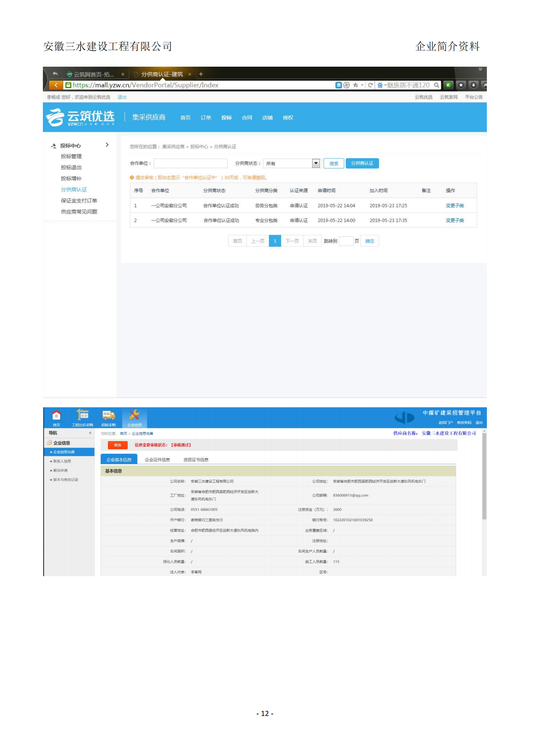The image size is (535, 756).
Task: Click the 退出 logout link
Action: [x=122, y=97]
